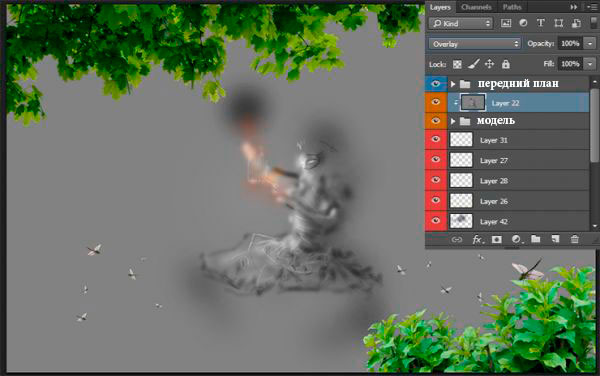600x376 pixels.
Task: Filter layers by smart objects
Action: (x=576, y=23)
